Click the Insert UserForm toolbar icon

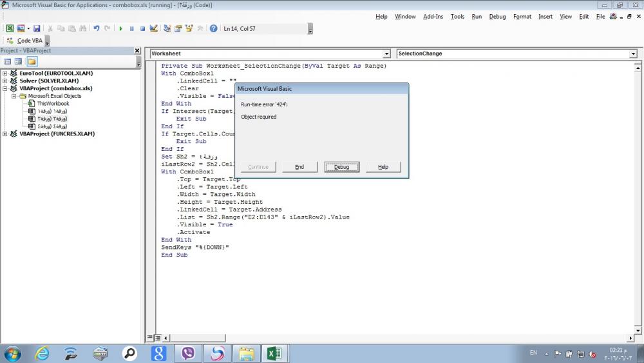point(20,28)
